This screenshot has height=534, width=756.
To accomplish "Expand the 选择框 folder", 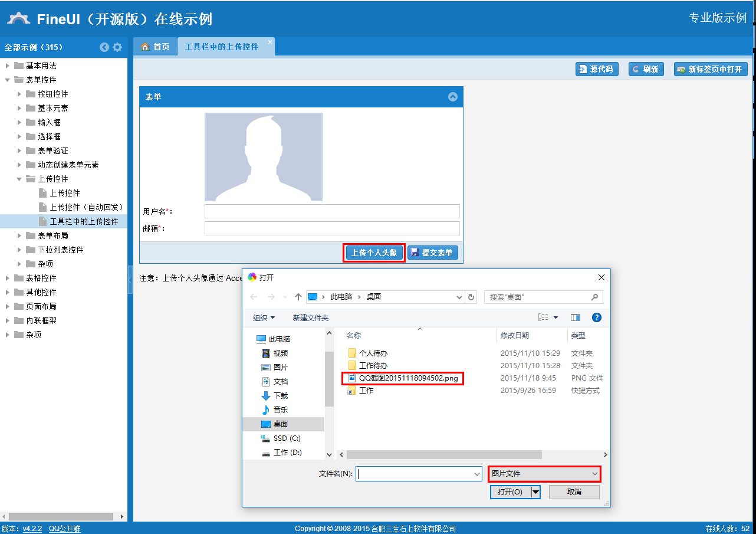I will point(19,136).
